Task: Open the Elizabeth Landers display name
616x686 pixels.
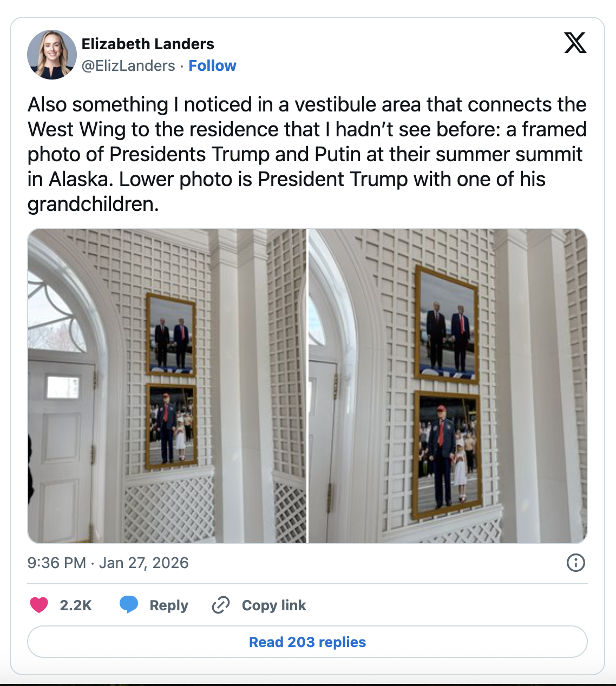Action: tap(148, 44)
